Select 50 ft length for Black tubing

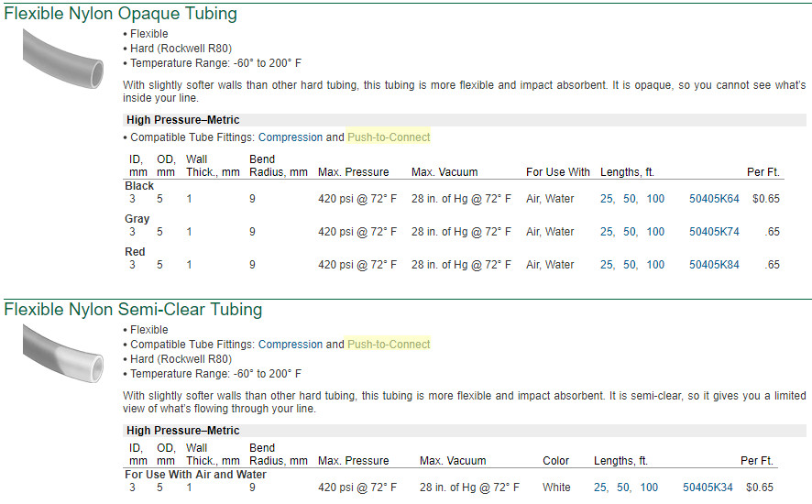631,199
